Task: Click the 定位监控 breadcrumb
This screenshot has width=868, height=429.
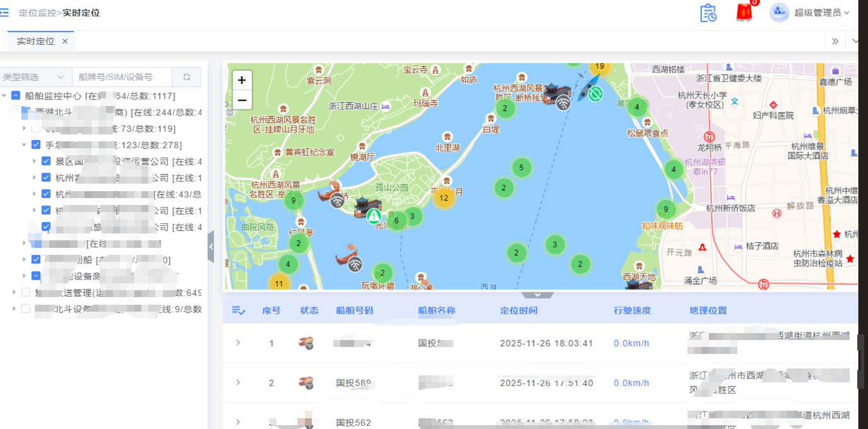Action: tap(37, 13)
